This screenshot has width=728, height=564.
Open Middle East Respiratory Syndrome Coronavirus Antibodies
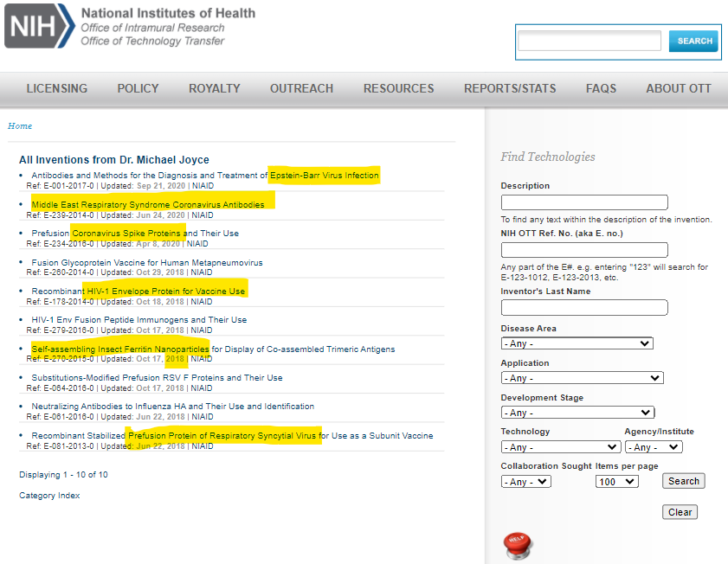pos(148,204)
